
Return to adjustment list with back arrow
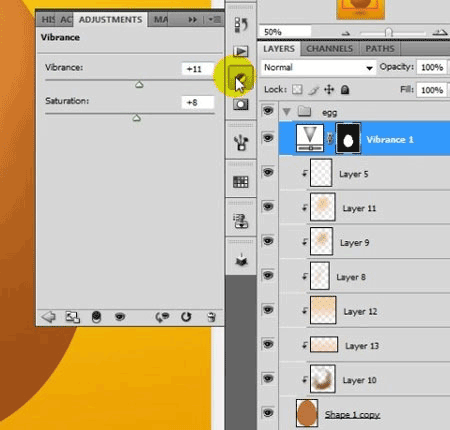point(49,317)
